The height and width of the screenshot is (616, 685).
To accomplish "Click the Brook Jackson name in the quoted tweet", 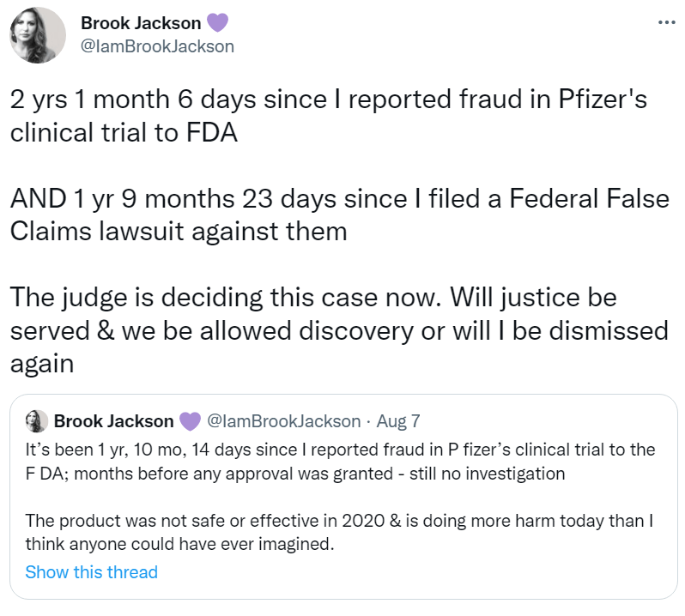I will (113, 421).
